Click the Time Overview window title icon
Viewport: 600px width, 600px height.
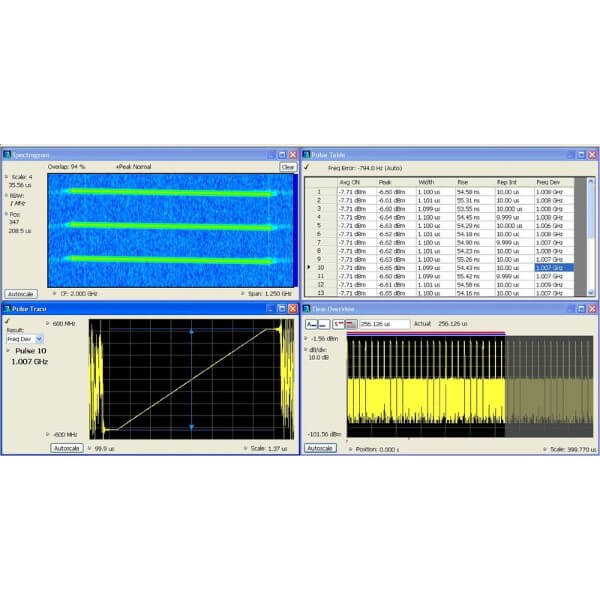pyautogui.click(x=307, y=309)
